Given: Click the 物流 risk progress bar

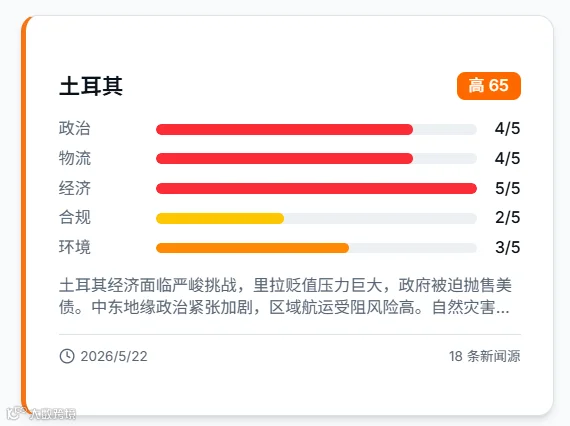Looking at the screenshot, I should tap(316, 158).
